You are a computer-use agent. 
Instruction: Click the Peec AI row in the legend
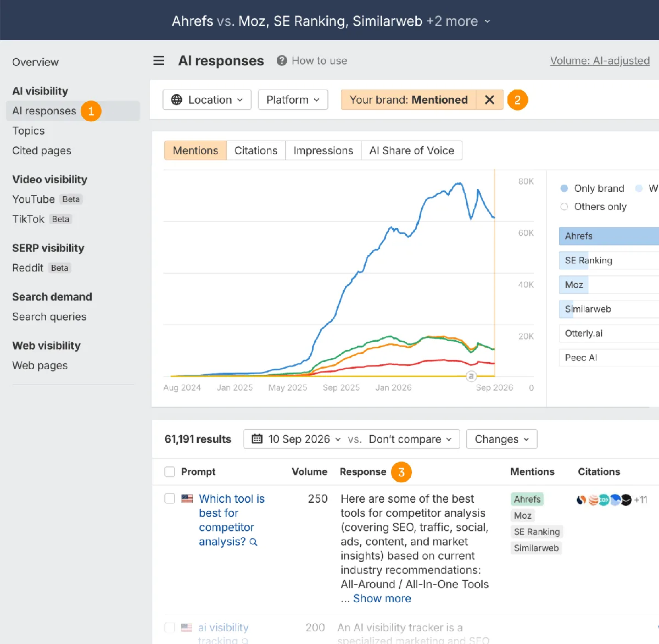pyautogui.click(x=608, y=357)
